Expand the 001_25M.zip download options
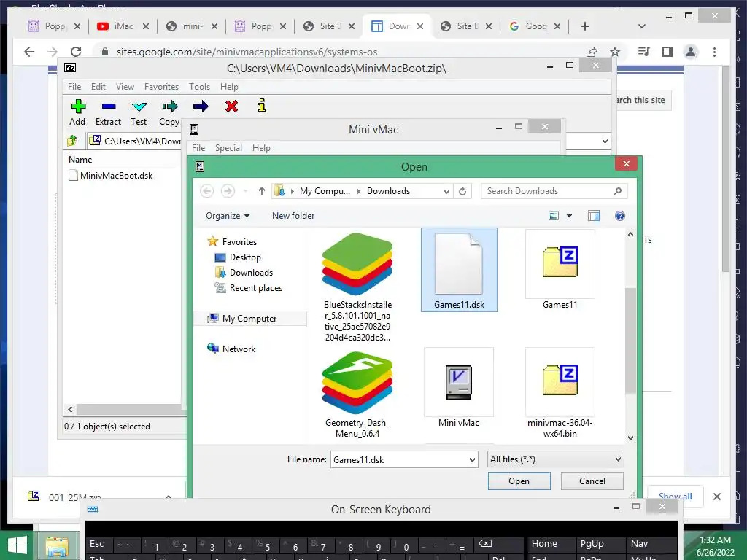The image size is (747, 560). pyautogui.click(x=169, y=496)
